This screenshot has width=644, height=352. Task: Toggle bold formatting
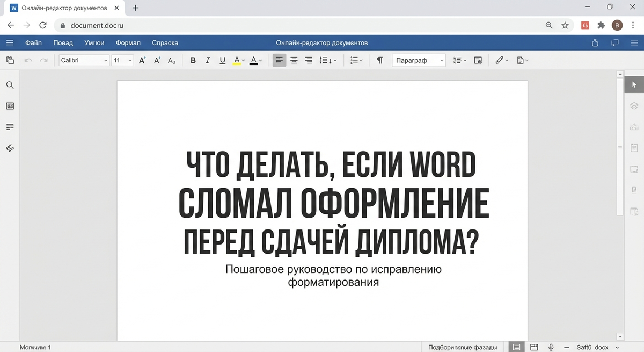coord(193,61)
